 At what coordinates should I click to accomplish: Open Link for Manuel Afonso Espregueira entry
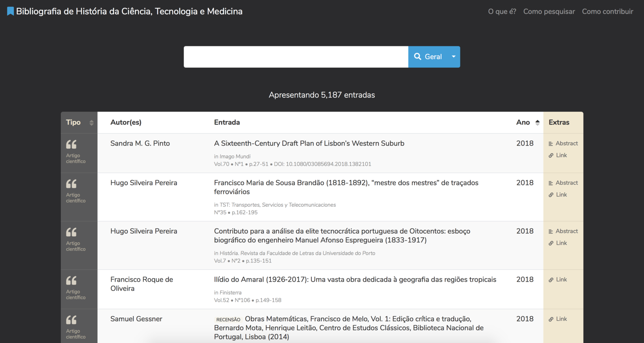[558, 243]
